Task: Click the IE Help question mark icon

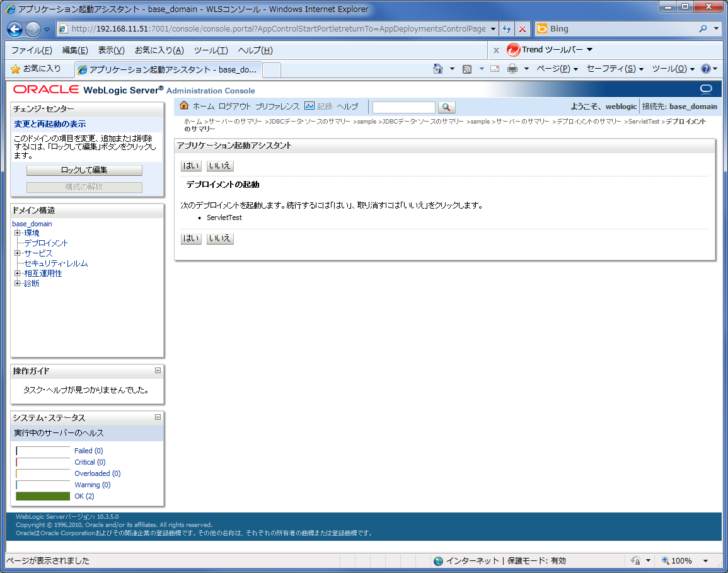Action: 706,69
